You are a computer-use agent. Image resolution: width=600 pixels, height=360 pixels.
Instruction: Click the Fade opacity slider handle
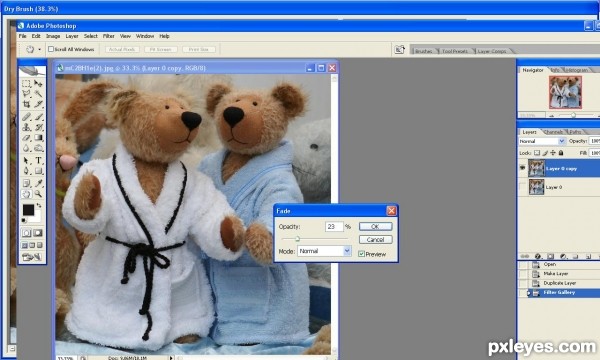pyautogui.click(x=297, y=239)
